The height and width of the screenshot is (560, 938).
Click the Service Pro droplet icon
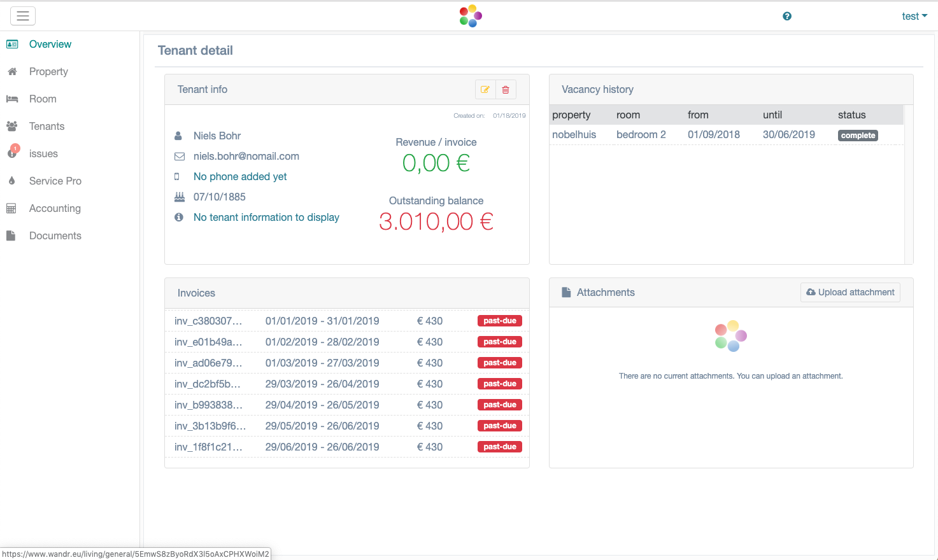pyautogui.click(x=12, y=181)
